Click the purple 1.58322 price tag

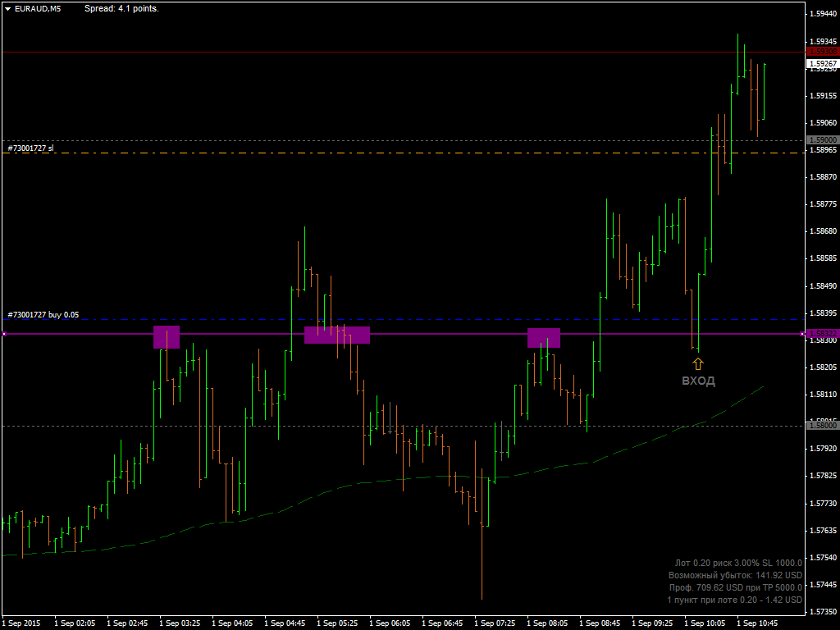click(823, 333)
